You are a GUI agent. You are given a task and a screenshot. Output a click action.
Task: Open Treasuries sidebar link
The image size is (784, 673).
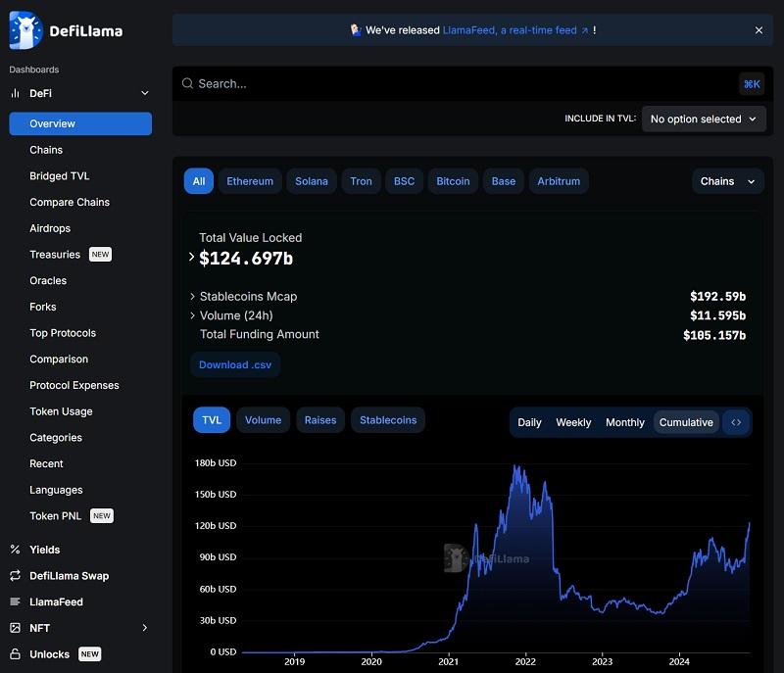(x=55, y=255)
